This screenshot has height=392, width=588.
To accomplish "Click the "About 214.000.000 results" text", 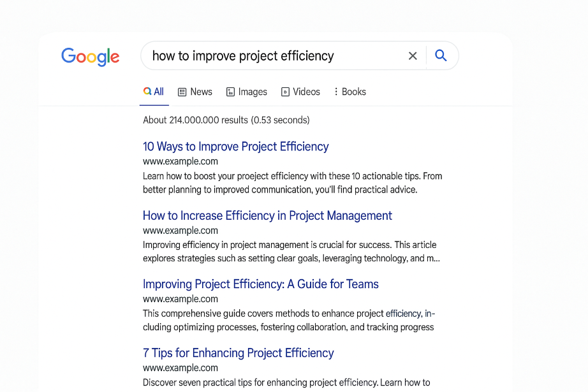I will (226, 120).
